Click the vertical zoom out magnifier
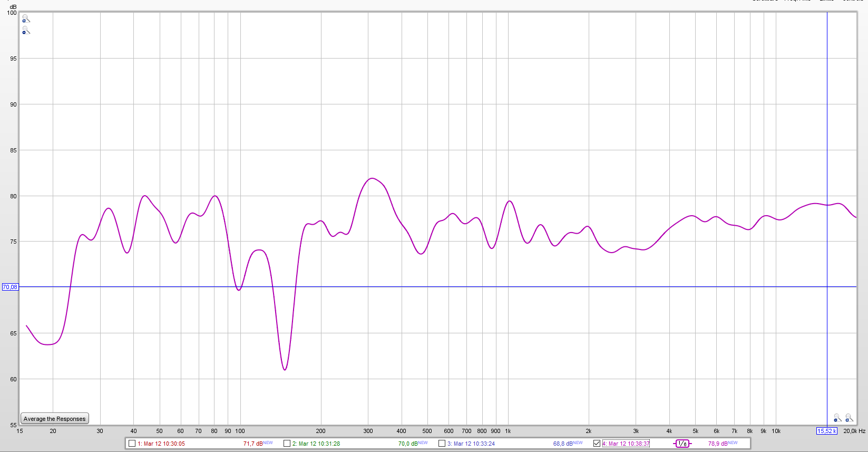 click(26, 31)
